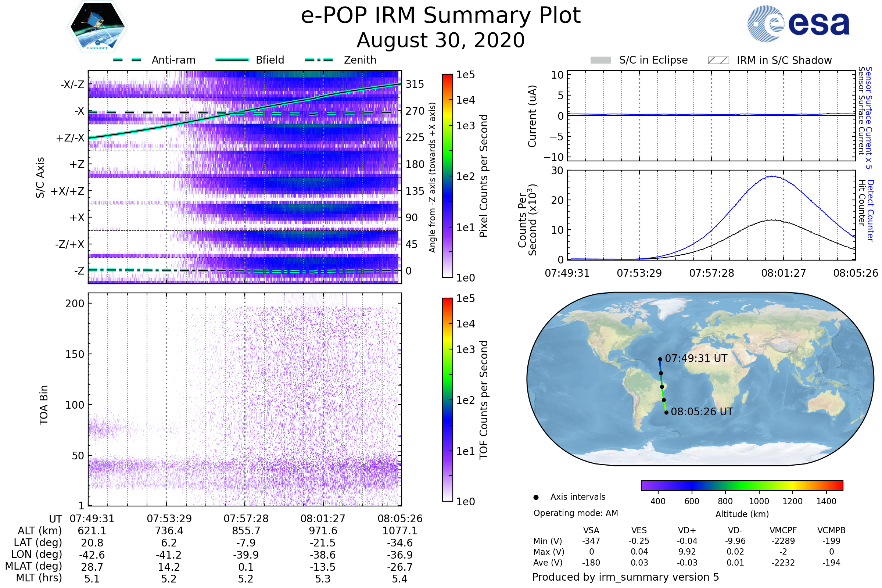882x588 pixels.
Task: Click the Axis intervals black dot marker
Action: pos(536,497)
